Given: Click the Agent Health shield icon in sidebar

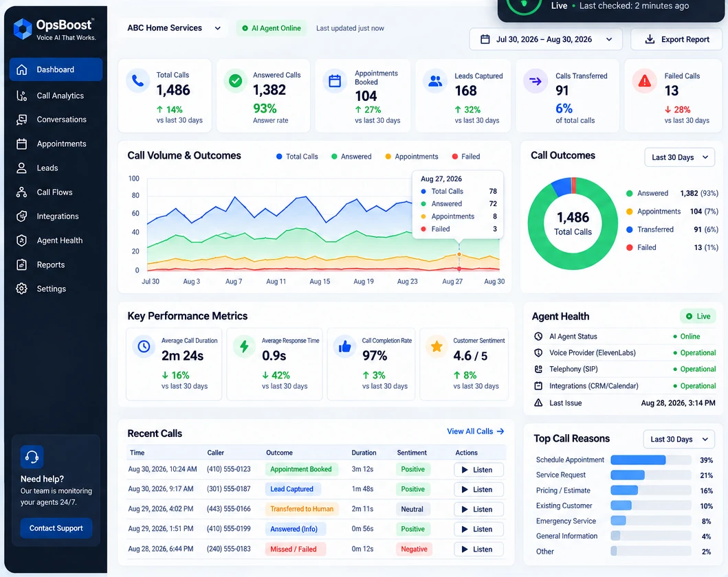Looking at the screenshot, I should [x=21, y=240].
